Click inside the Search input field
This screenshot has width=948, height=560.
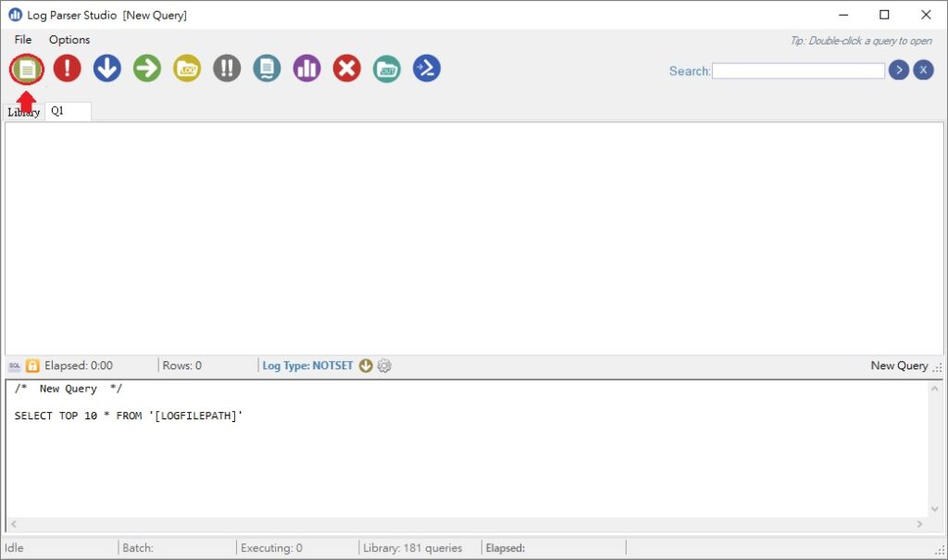pos(798,70)
